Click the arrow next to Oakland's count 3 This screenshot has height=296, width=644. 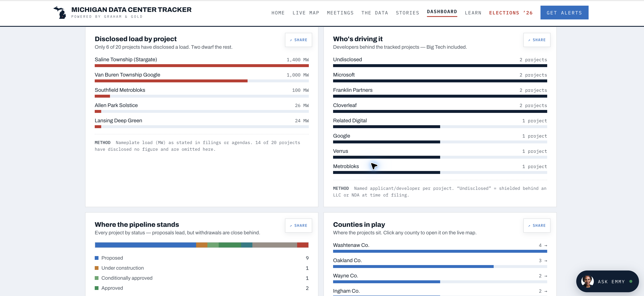[546, 261]
